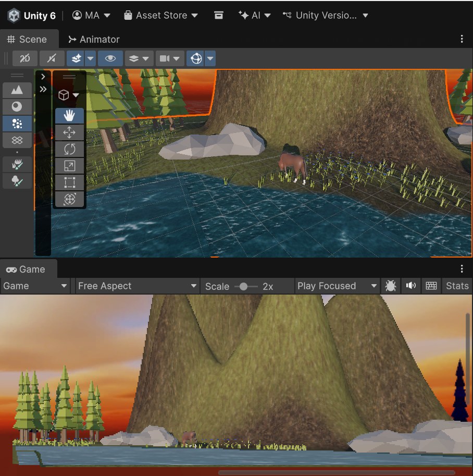Toggle 2D view mode in Scene toolbar

[x=25, y=58]
